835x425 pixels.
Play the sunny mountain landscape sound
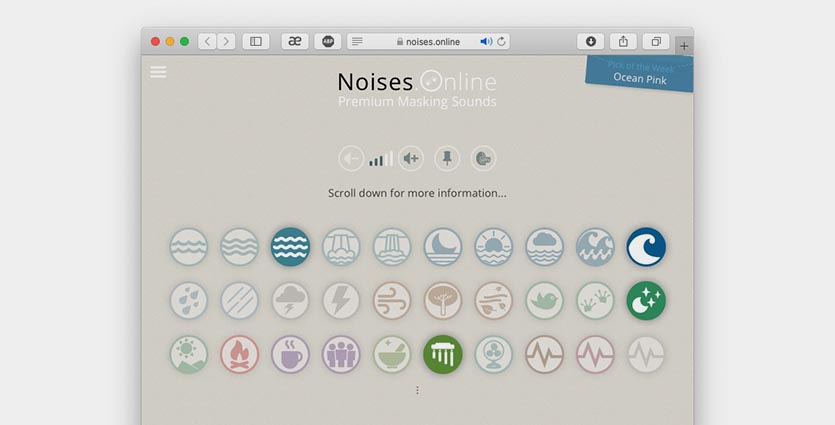tap(189, 354)
